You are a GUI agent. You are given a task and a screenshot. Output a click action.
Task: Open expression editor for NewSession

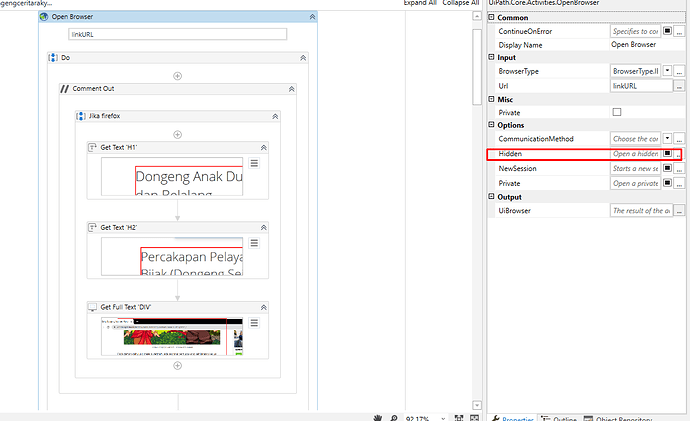[679, 168]
